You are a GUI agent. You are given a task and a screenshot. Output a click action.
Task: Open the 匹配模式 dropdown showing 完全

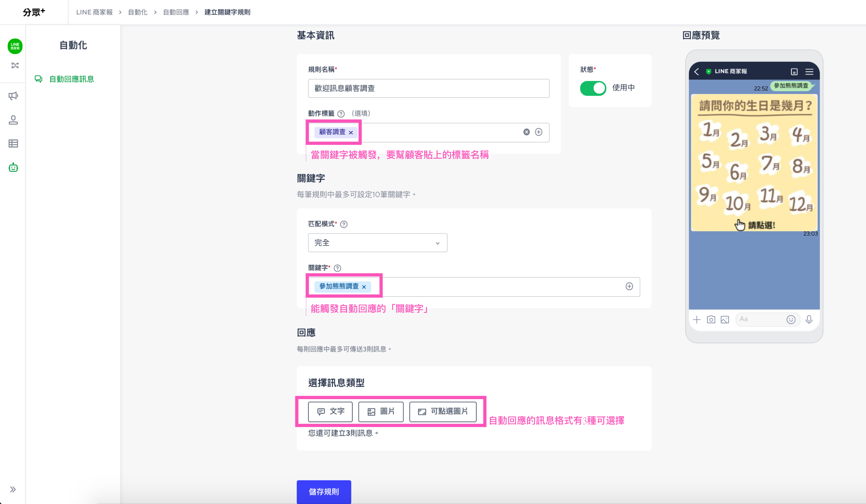click(377, 243)
